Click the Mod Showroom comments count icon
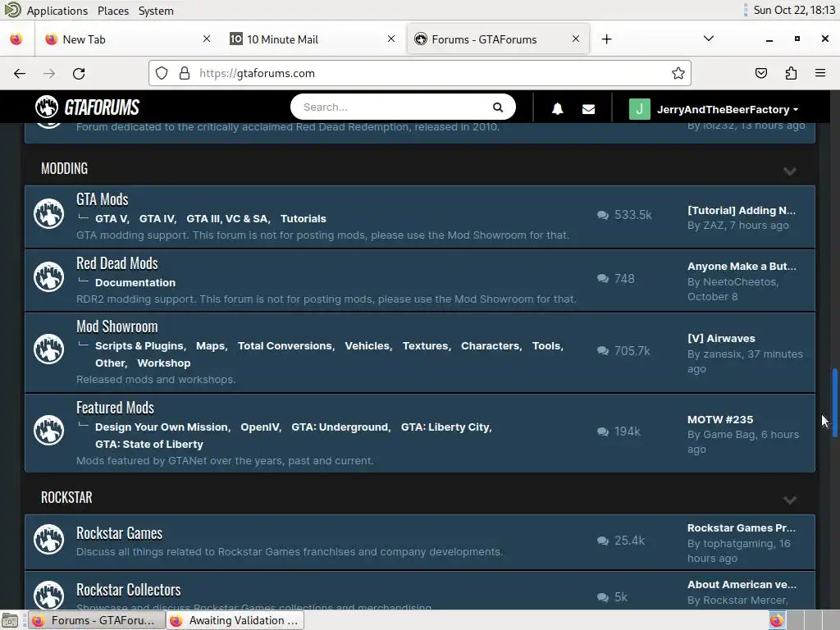Viewport: 840px width, 630px height. [603, 351]
